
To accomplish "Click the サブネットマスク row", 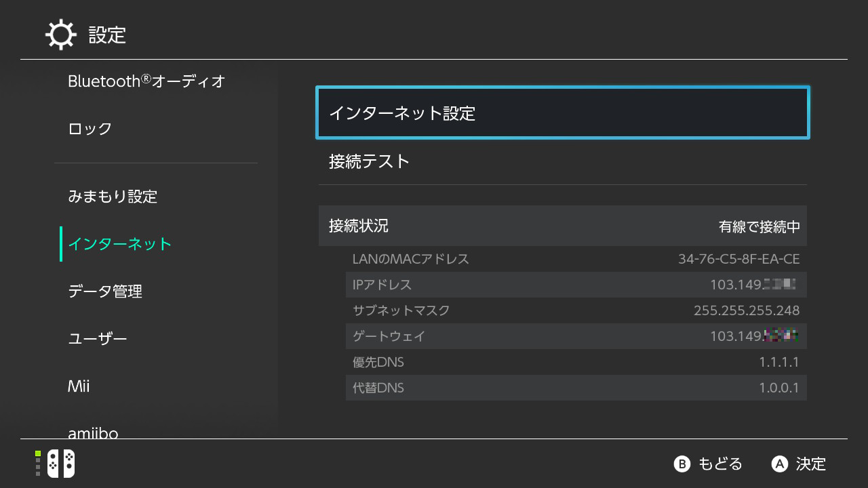I will (x=576, y=310).
